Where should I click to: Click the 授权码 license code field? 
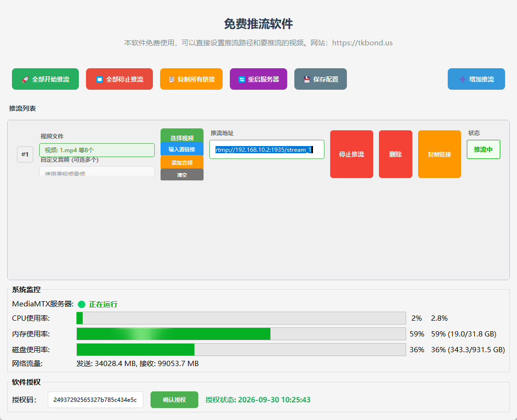coord(96,399)
